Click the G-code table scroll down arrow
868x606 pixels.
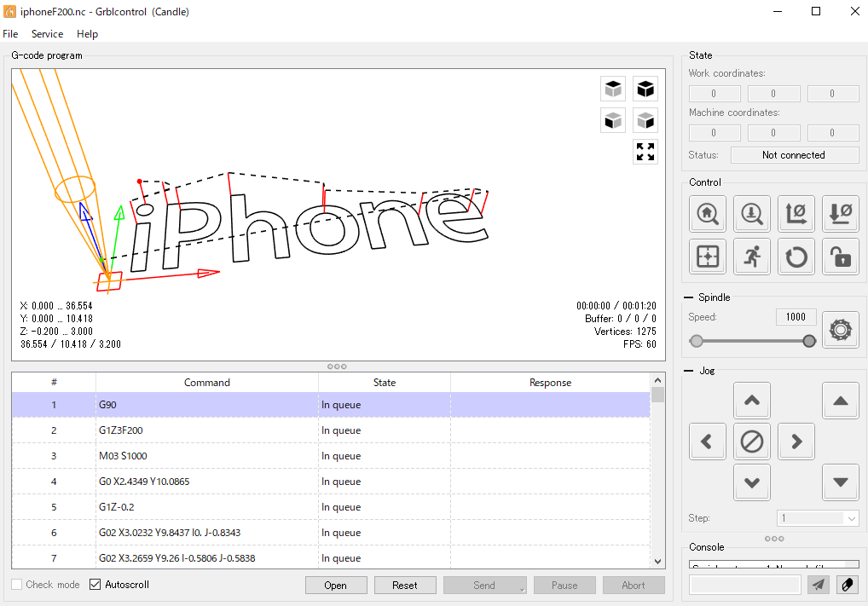click(x=657, y=561)
